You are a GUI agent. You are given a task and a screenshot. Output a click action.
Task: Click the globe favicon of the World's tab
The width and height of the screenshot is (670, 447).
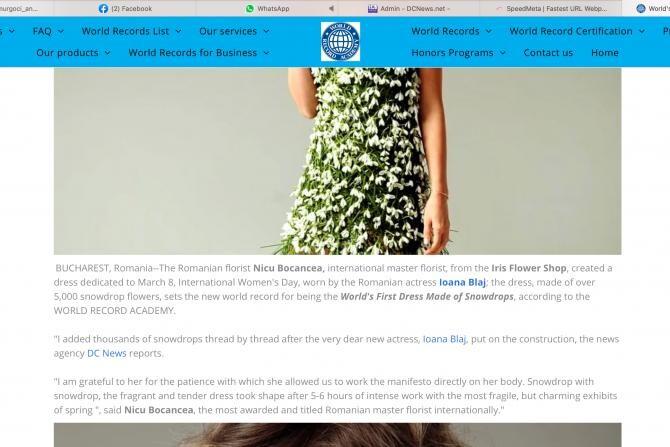click(641, 8)
